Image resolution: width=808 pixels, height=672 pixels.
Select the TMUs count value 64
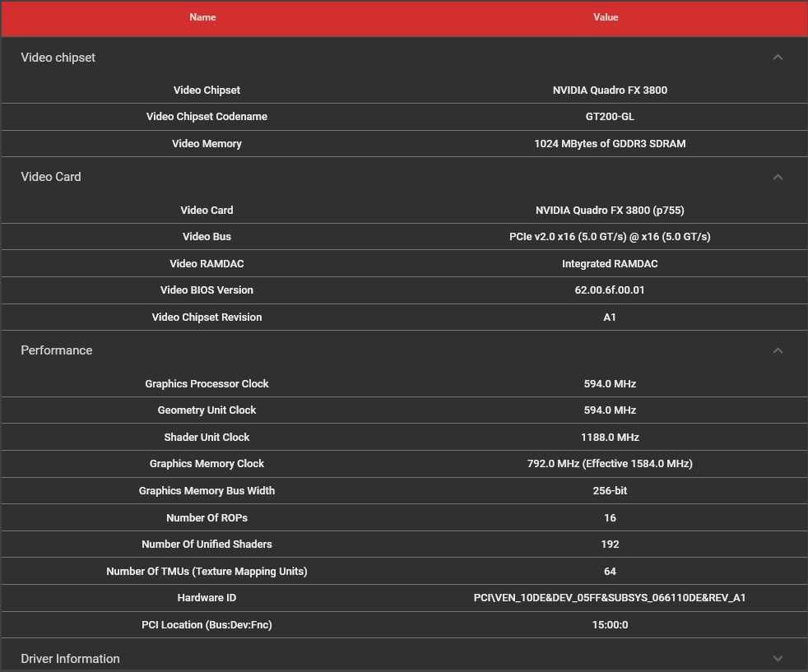coord(610,571)
